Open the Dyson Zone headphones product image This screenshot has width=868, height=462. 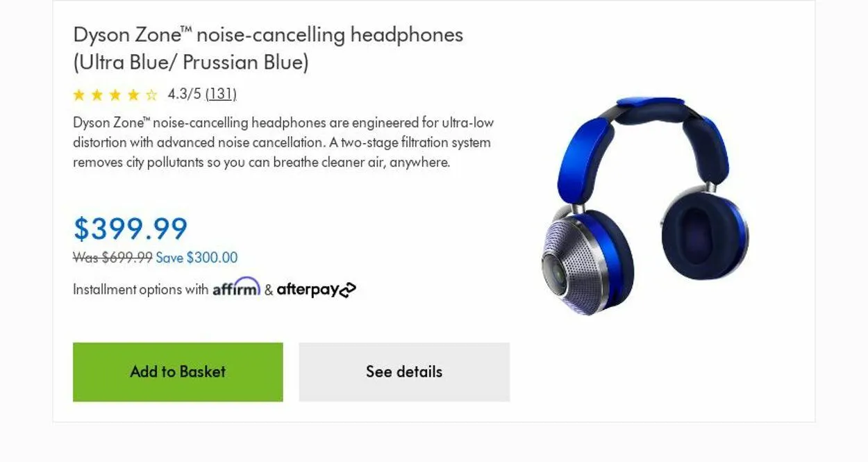pos(645,206)
